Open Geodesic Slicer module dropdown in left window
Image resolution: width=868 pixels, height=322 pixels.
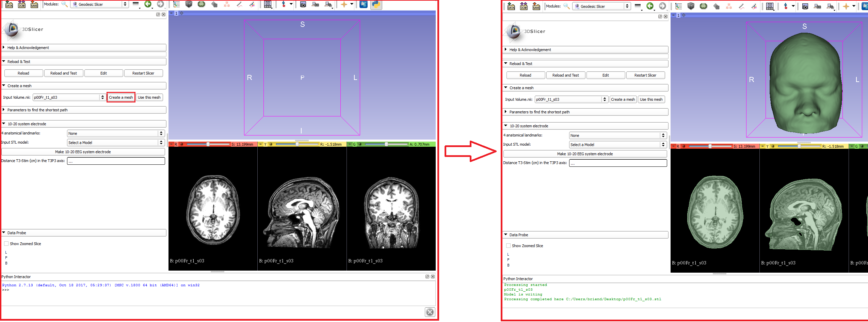[x=99, y=4]
